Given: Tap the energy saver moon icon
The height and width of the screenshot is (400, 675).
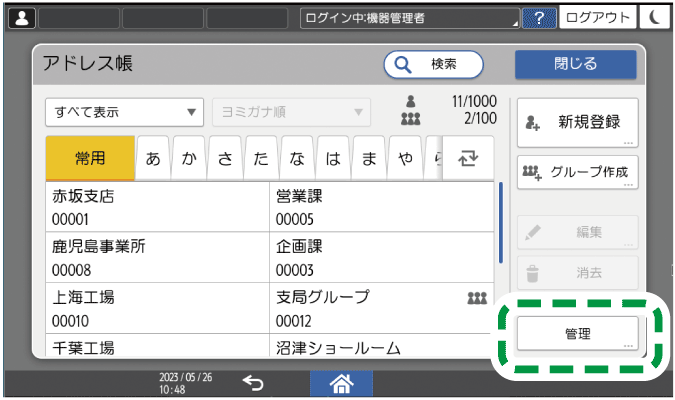Looking at the screenshot, I should pos(654,18).
